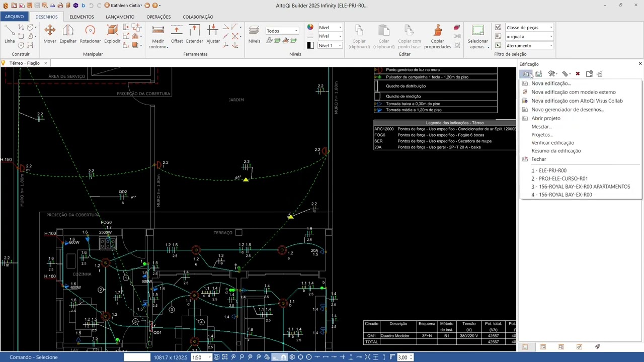Toggle the magnet snap button in status bar
This screenshot has width=644, height=362.
point(284,357)
